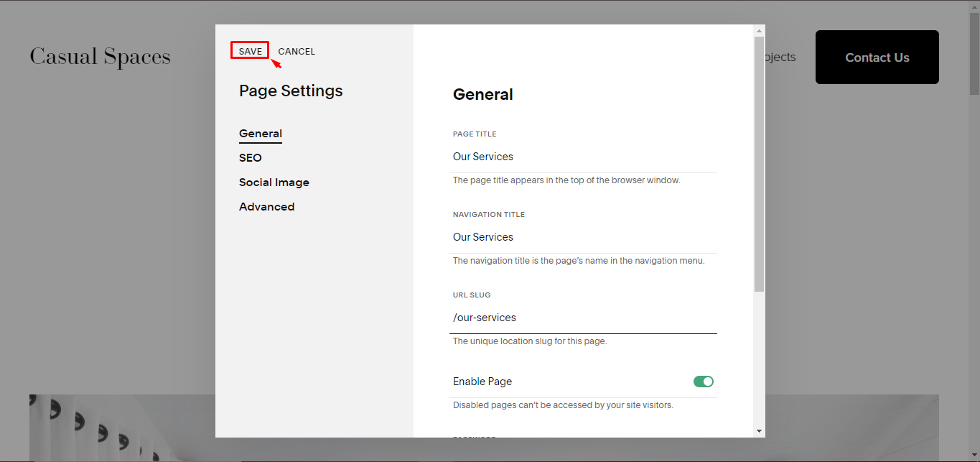The width and height of the screenshot is (980, 462).
Task: Open the Social Image settings section
Action: click(x=274, y=182)
